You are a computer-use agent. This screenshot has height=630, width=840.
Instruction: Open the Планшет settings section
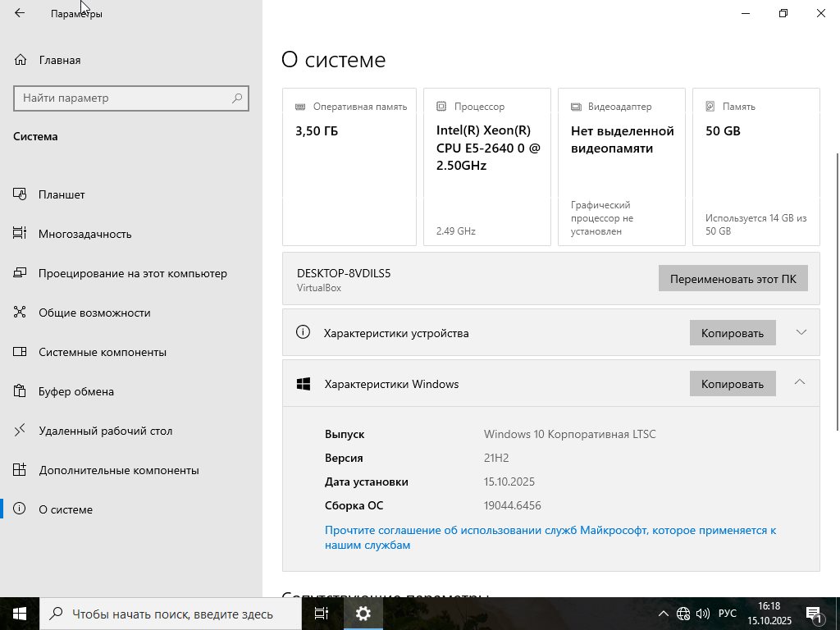tap(62, 194)
